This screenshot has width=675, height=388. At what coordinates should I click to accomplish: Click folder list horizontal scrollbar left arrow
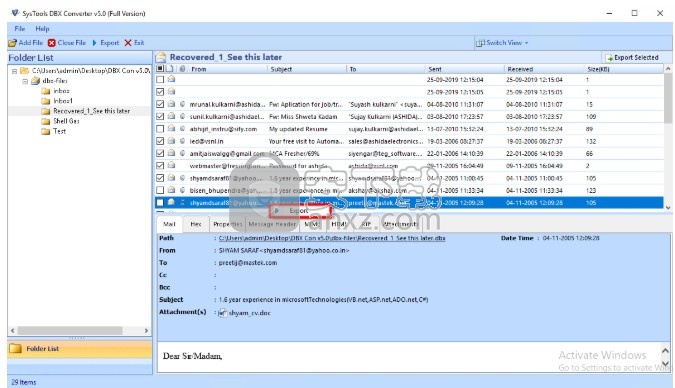tap(12, 330)
